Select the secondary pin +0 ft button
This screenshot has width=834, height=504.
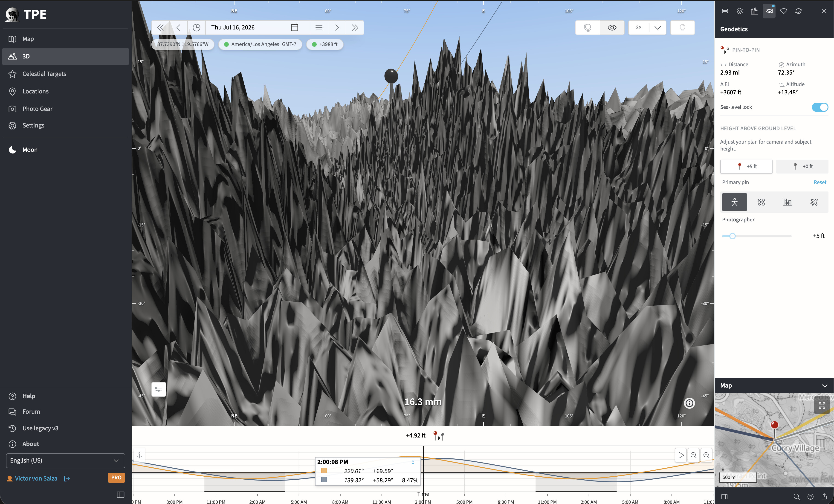[802, 167]
